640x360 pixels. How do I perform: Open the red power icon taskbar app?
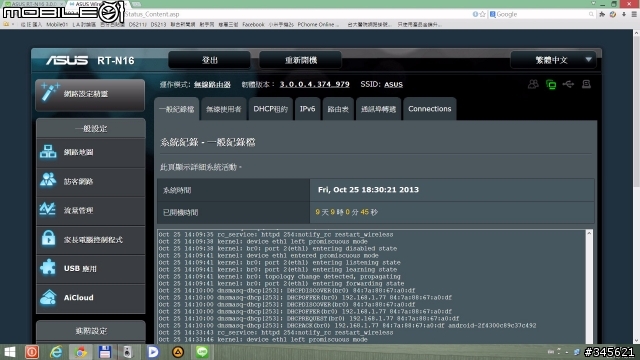(x=32, y=352)
